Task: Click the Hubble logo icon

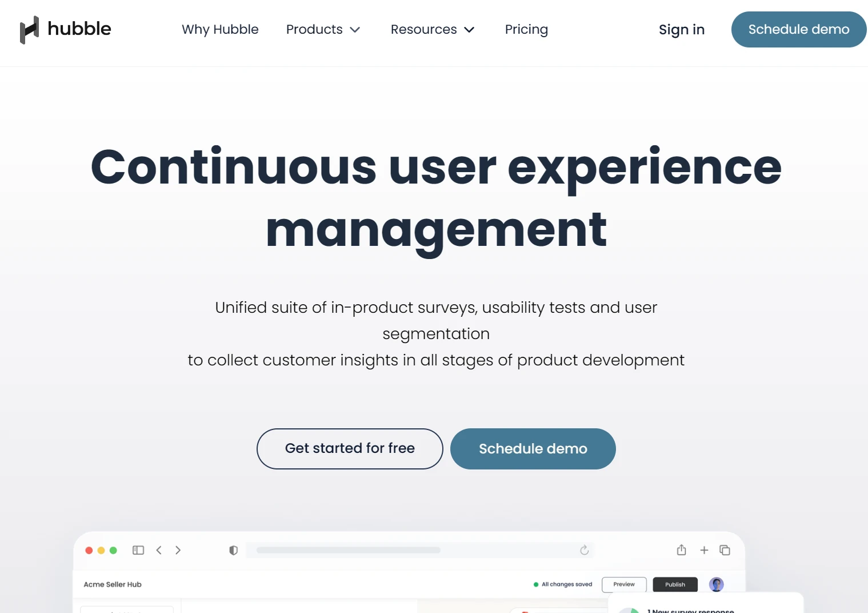Action: [x=29, y=30]
